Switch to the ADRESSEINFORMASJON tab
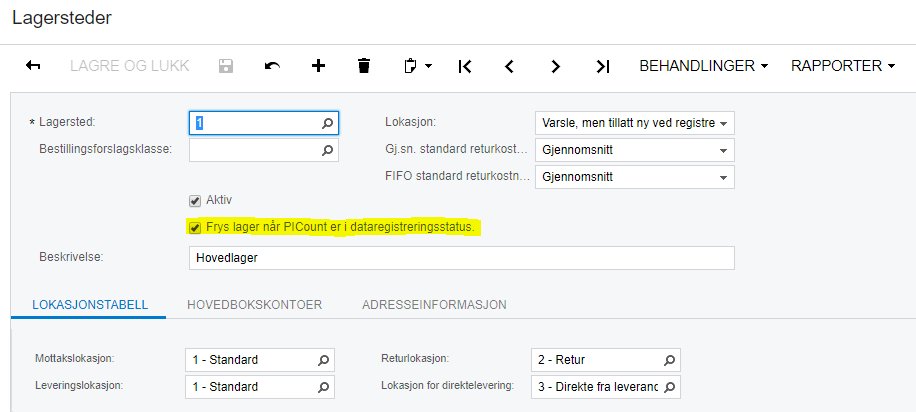The height and width of the screenshot is (412, 916). 434,305
